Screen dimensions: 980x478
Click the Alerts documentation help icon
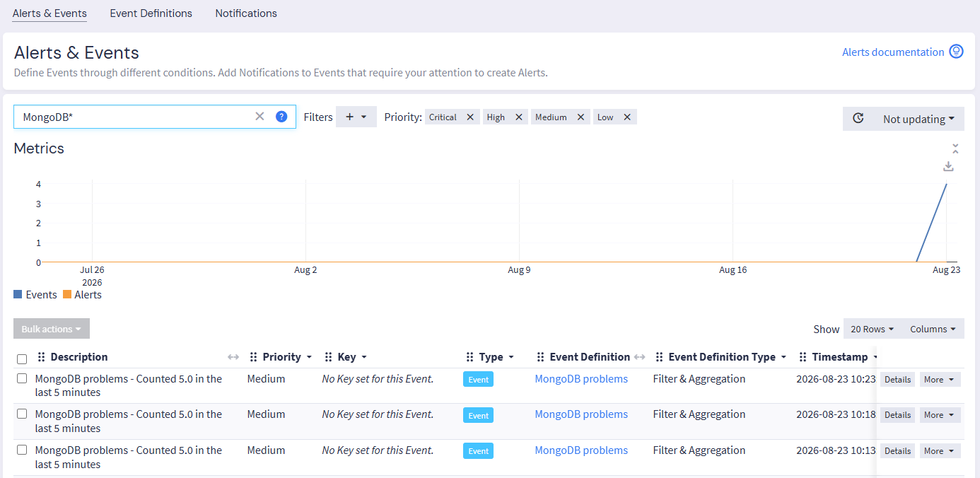(956, 52)
